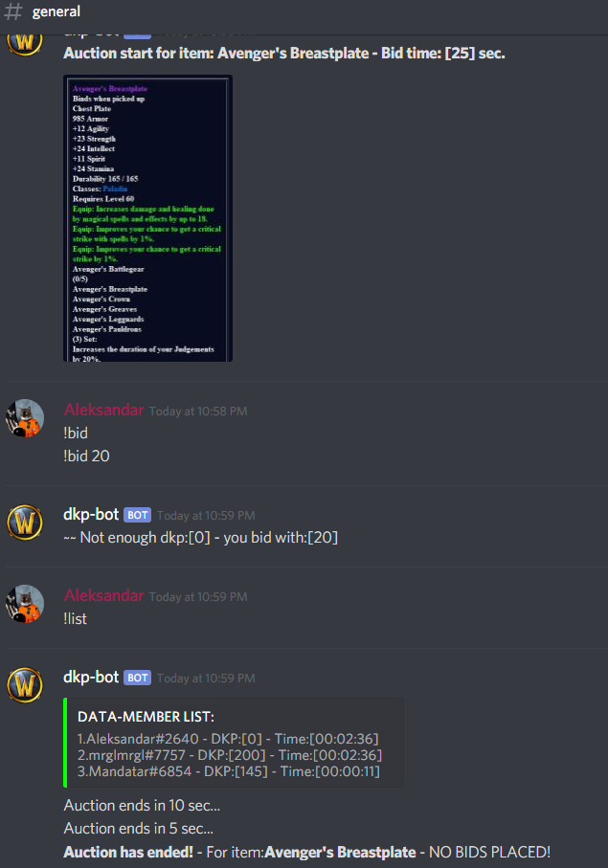Click the Today at 10:58 PM timestamp

[198, 412]
